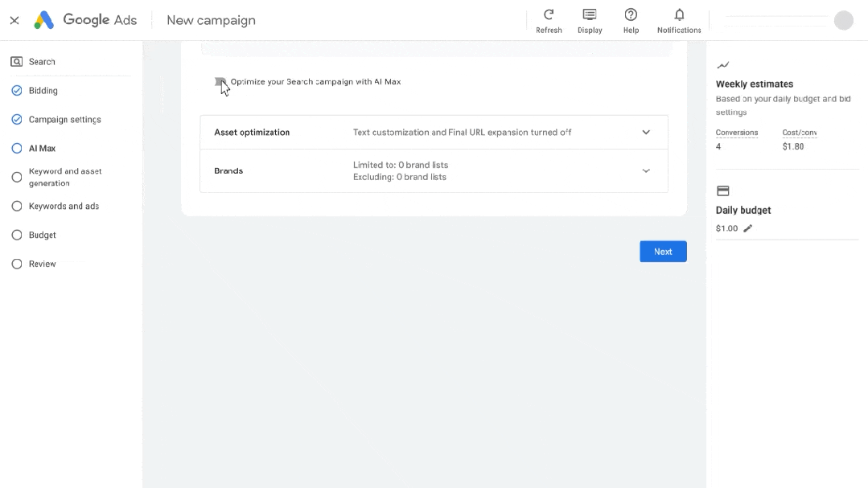
Task: Go to Bidding step in sidebar
Action: pyautogui.click(x=43, y=91)
